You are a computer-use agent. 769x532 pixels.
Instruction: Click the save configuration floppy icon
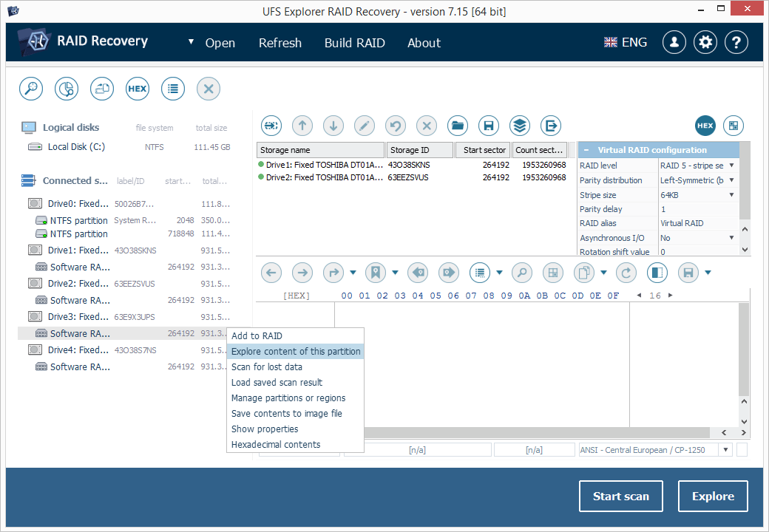[x=489, y=126]
